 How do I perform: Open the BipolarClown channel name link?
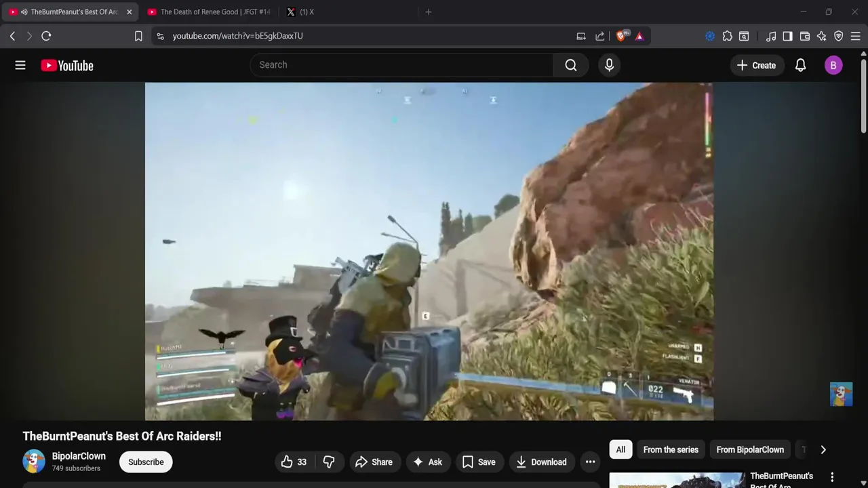point(79,456)
